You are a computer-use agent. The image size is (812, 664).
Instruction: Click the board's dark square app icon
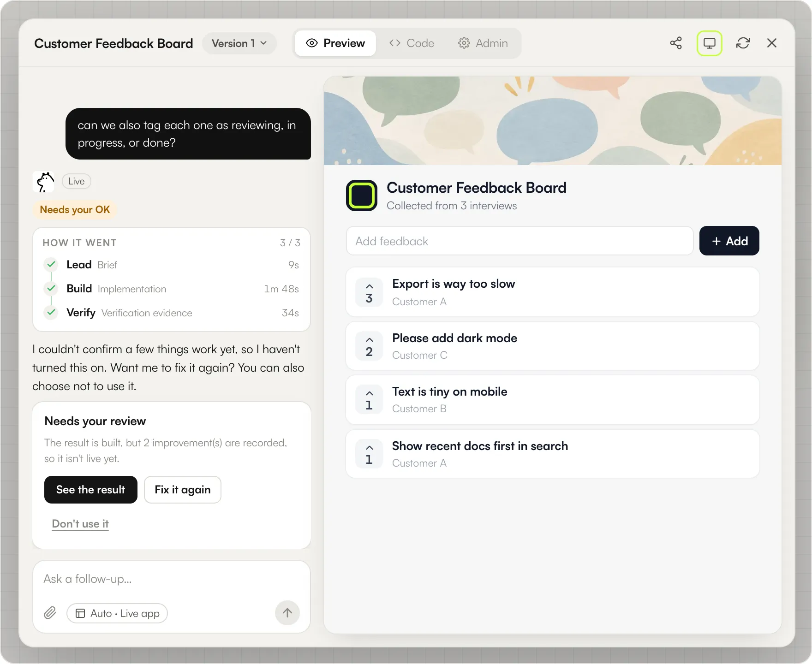click(362, 196)
